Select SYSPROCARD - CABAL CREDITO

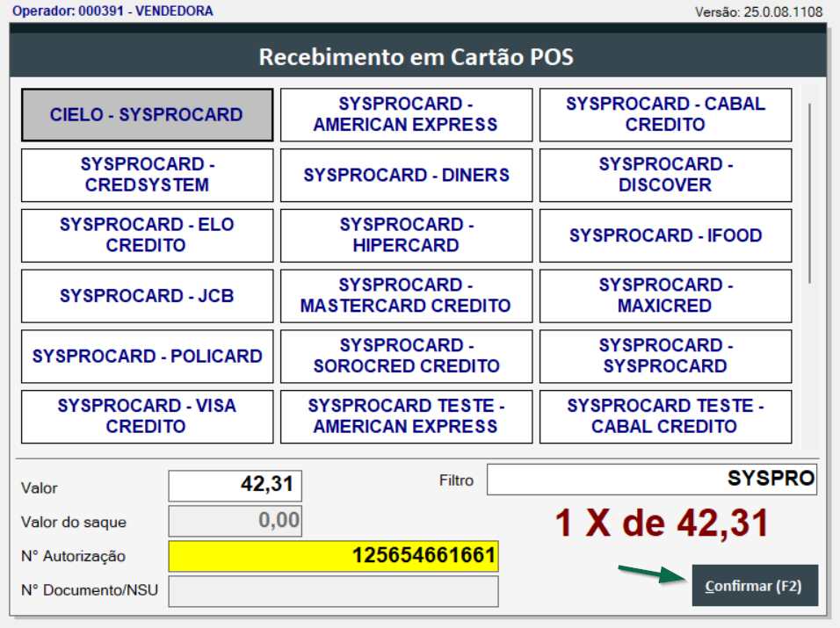click(x=665, y=115)
